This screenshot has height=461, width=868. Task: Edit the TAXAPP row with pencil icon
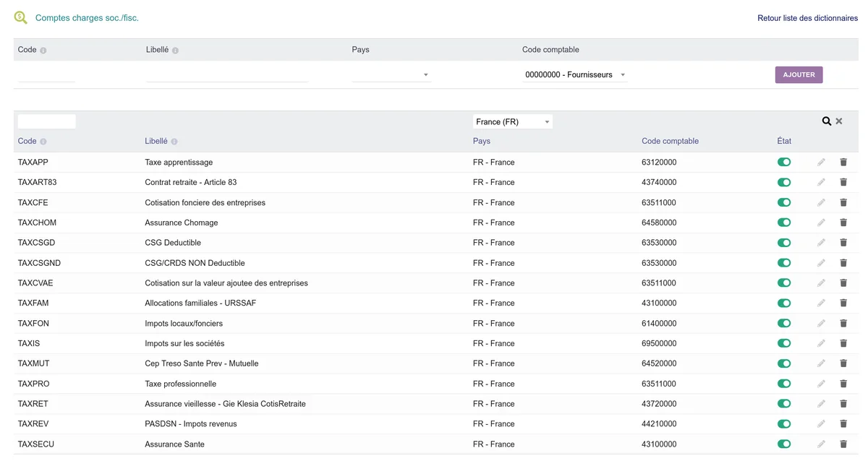coord(821,163)
